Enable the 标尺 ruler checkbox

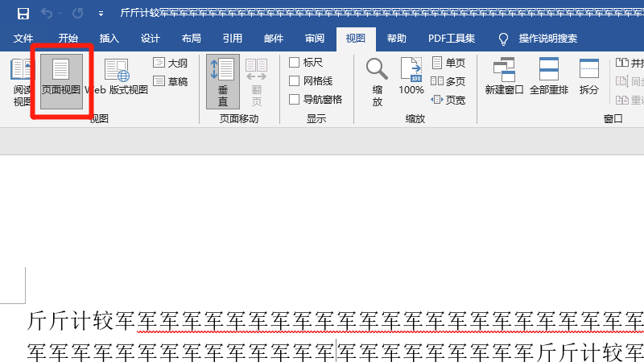coord(295,63)
